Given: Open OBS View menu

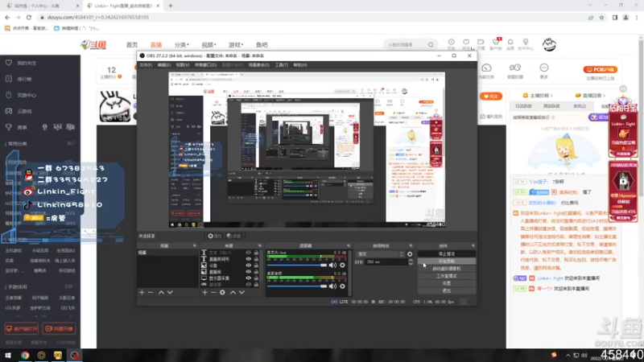Looking at the screenshot, I should coord(183,65).
